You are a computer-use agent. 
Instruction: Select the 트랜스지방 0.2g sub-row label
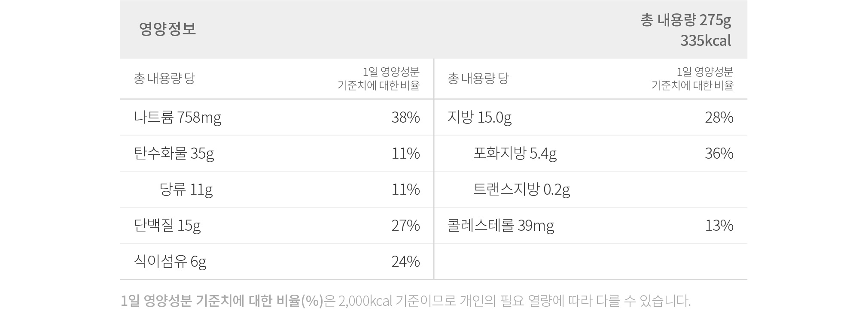[521, 189]
